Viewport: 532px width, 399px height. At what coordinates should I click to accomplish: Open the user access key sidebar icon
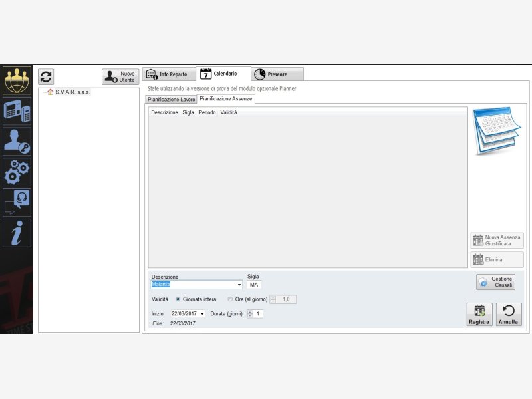pyautogui.click(x=17, y=141)
